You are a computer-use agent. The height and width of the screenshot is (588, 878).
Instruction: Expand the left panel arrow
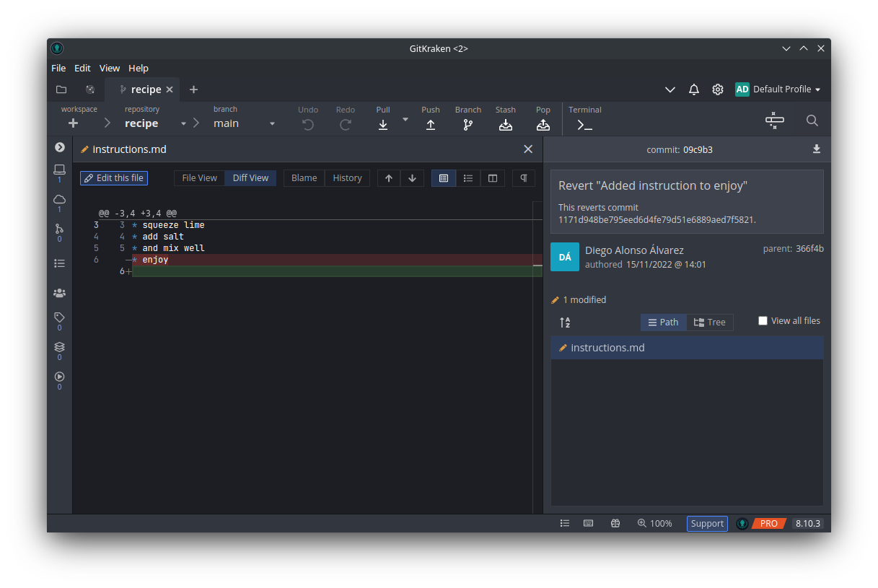click(60, 147)
